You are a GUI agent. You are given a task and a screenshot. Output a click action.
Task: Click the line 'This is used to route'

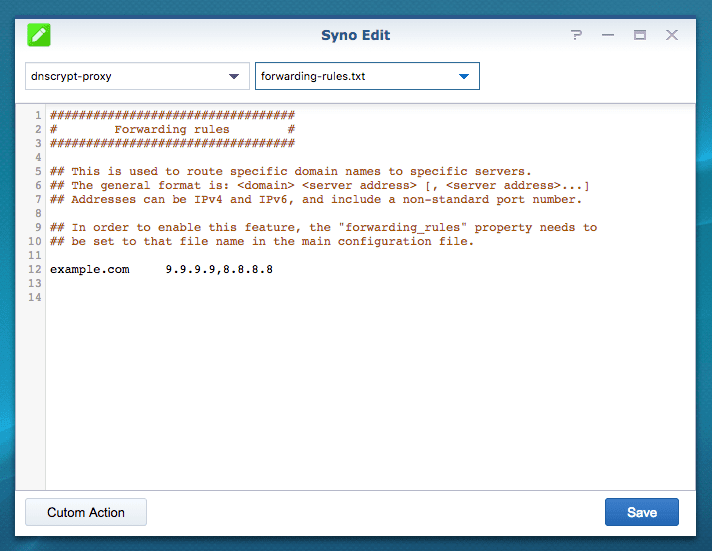(291, 171)
